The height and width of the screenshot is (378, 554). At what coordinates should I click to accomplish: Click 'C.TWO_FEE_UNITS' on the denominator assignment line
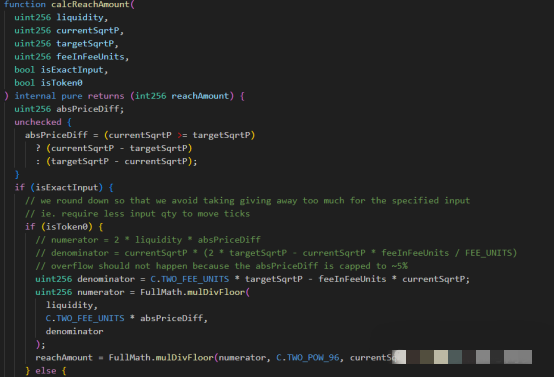point(190,279)
